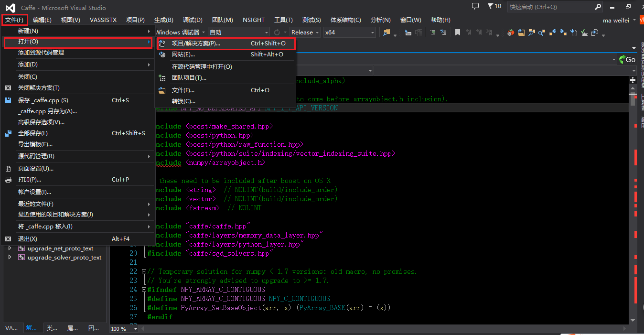
Task: Open the 编辑(E) menu
Action: pyautogui.click(x=42, y=20)
